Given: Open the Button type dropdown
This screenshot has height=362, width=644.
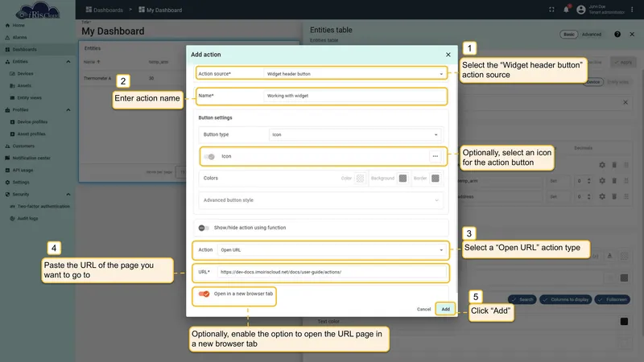Looking at the screenshot, I should pos(355,134).
